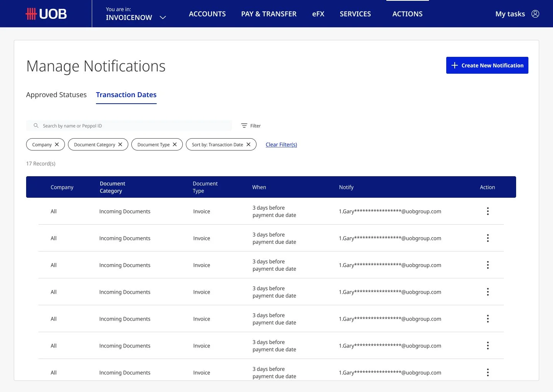
Task: Click the UOB logo
Action: (46, 14)
